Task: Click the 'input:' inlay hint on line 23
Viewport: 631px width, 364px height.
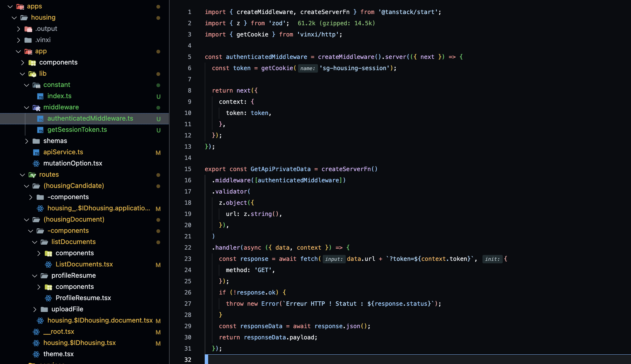Action: click(334, 259)
